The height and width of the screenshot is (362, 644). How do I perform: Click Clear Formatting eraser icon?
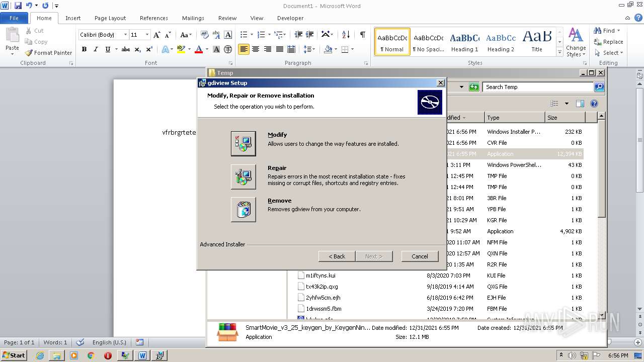[x=204, y=35]
